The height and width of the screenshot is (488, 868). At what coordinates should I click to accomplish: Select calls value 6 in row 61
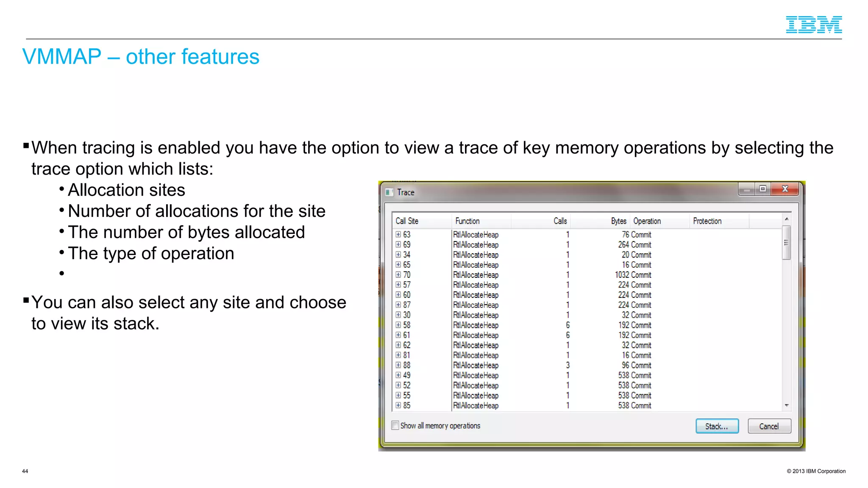tap(568, 335)
